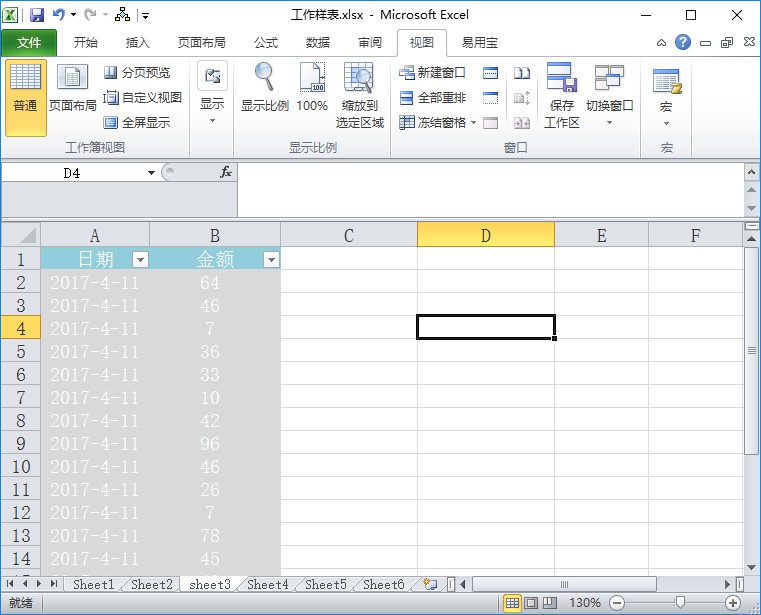The image size is (761, 615).
Task: Open Custom Views (自定义视图)
Action: point(143,98)
